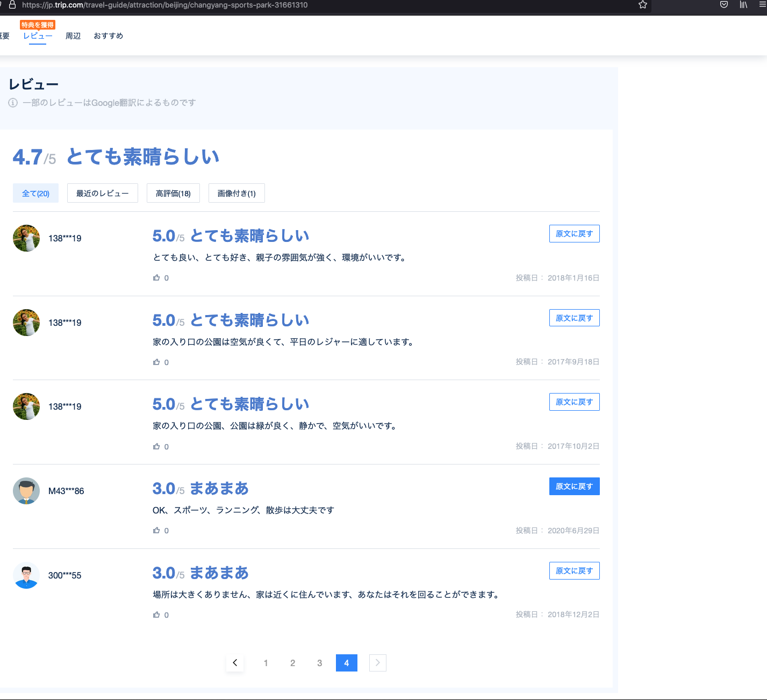Click thumbs-up on the 2020年6月29日 review
This screenshot has width=767, height=700.
tap(156, 531)
